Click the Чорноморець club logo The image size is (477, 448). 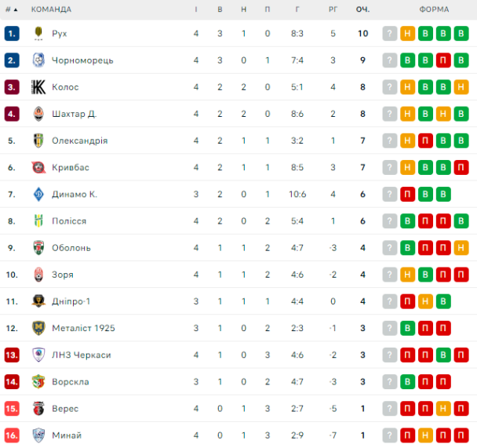[x=38, y=60]
